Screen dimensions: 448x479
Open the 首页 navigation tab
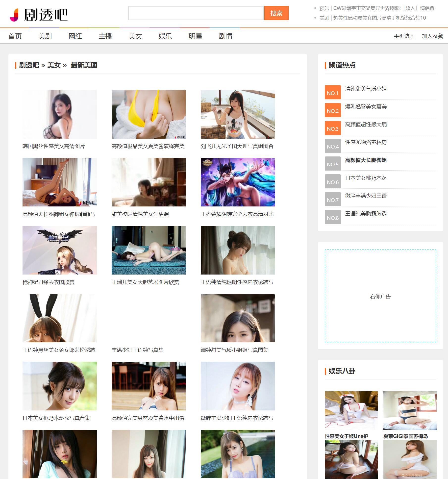point(15,36)
